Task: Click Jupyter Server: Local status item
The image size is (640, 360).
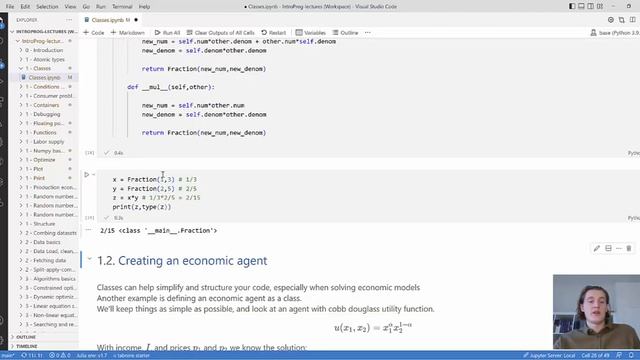Action: point(549,356)
